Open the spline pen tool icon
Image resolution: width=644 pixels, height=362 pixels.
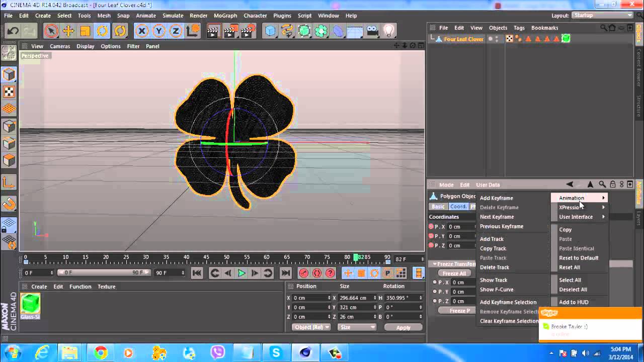coord(287,31)
